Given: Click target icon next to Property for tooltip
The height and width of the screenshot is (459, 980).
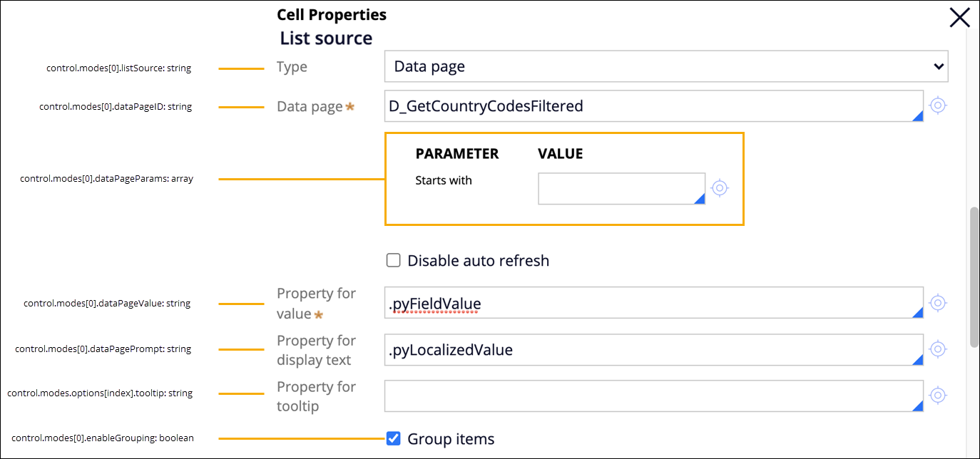Looking at the screenshot, I should (938, 396).
